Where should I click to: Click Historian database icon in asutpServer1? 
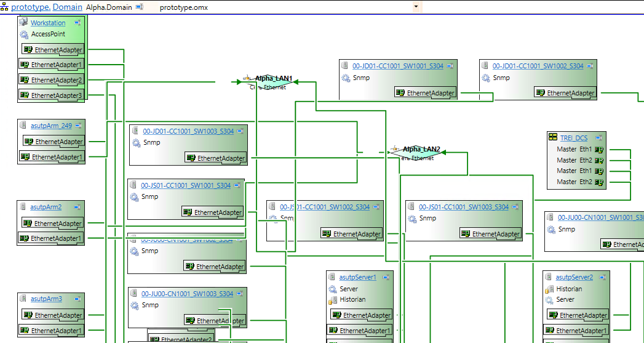[333, 301]
